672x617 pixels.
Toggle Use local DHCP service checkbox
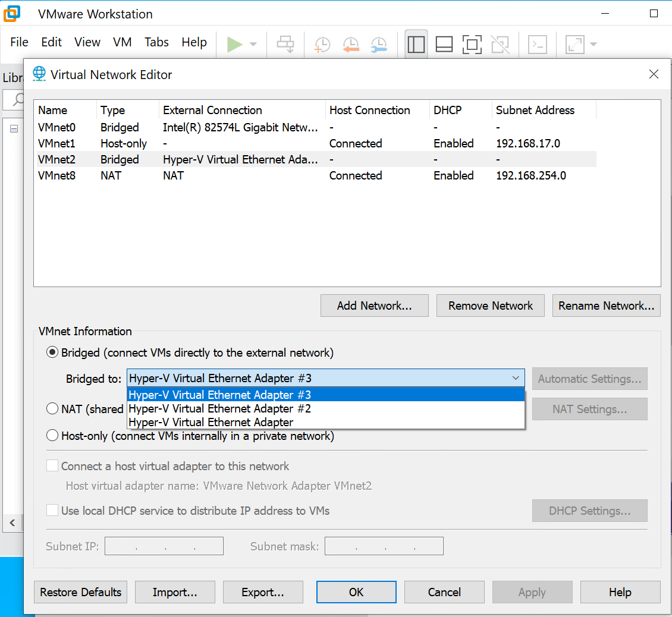click(x=52, y=511)
